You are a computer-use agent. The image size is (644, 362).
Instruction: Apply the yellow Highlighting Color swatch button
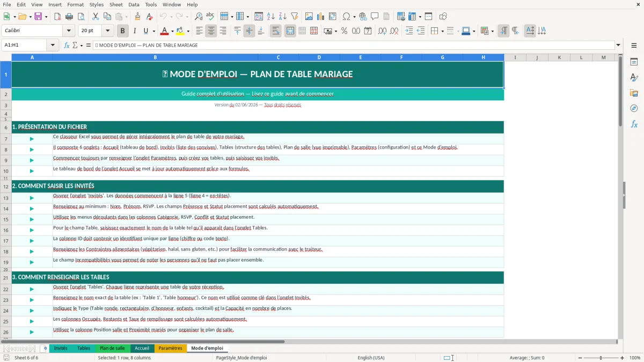click(180, 31)
